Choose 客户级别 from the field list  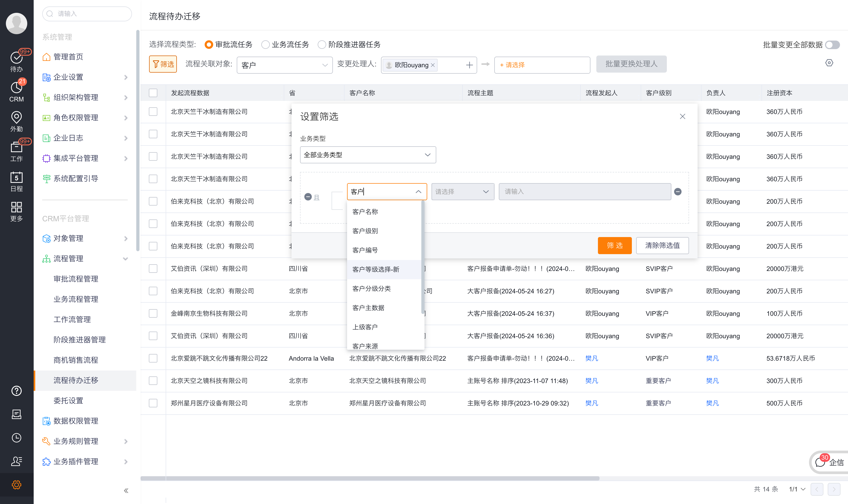click(x=384, y=231)
